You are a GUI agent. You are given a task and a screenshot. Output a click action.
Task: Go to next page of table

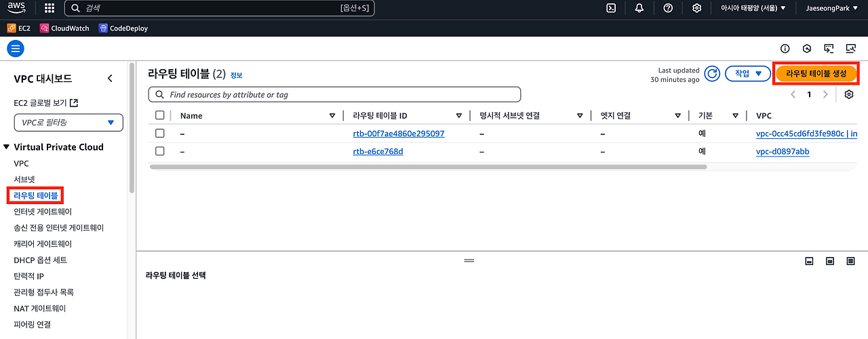pyautogui.click(x=825, y=94)
